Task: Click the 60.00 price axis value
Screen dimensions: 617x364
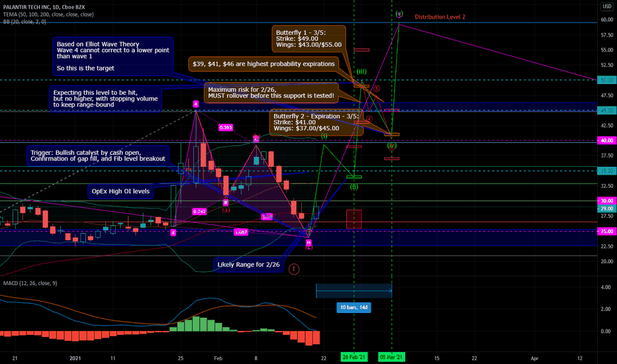Action: pos(607,20)
